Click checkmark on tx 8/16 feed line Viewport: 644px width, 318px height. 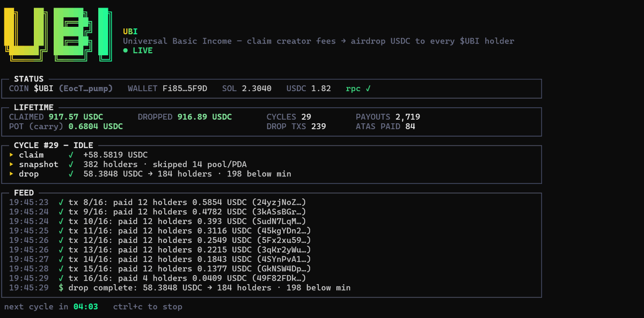(x=61, y=202)
